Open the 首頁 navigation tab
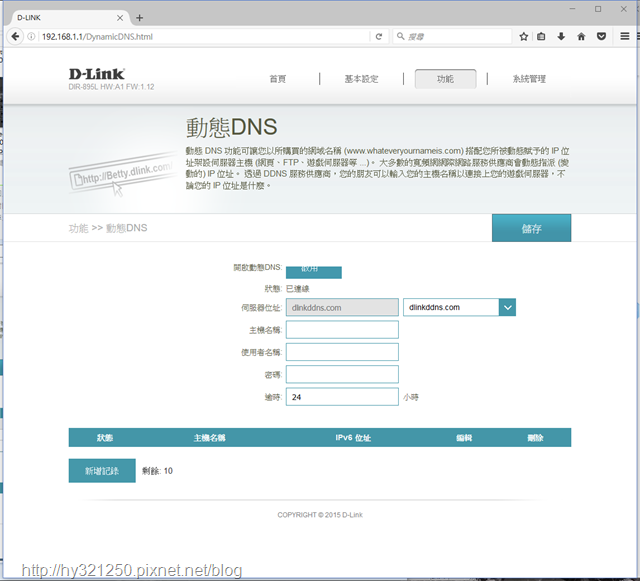This screenshot has width=640, height=581. [x=278, y=79]
